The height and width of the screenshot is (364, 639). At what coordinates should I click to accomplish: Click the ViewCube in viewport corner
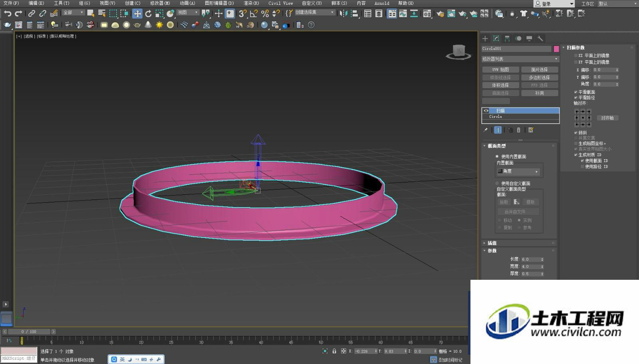tap(458, 52)
